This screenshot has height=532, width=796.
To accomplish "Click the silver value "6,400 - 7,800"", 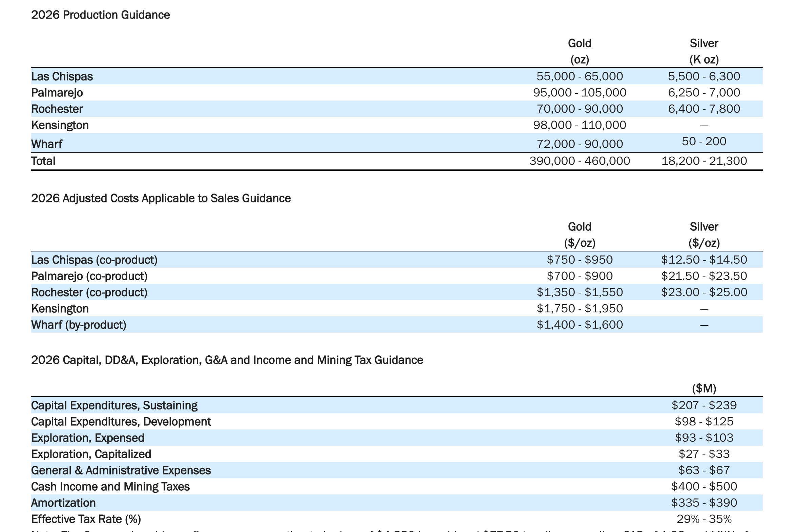I will click(x=704, y=109).
